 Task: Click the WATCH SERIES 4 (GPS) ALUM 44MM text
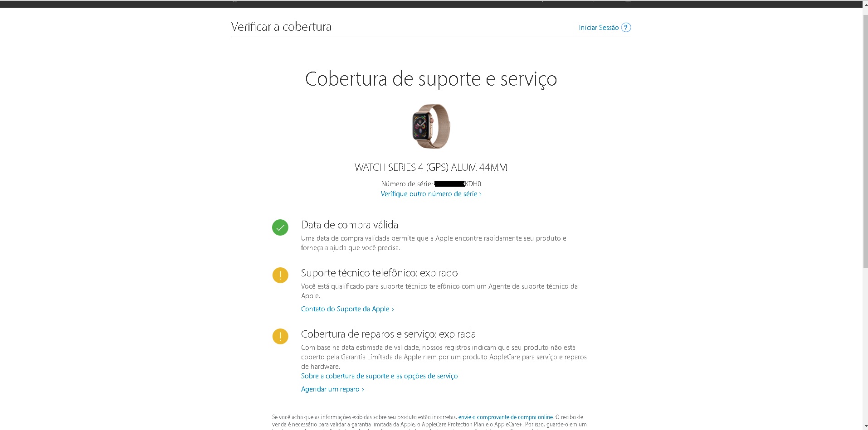click(x=431, y=168)
